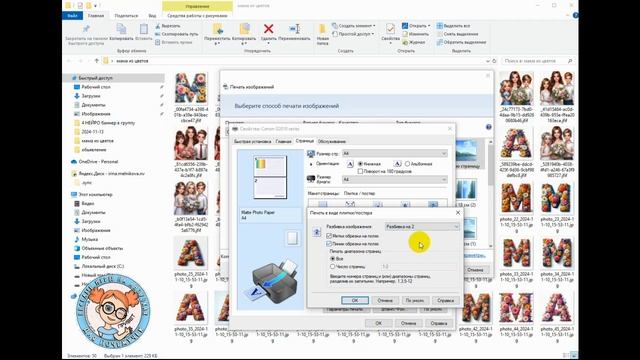The width and height of the screenshot is (640, 360).
Task: Click the landscape orientation A icon in printer properties
Action: [397, 164]
